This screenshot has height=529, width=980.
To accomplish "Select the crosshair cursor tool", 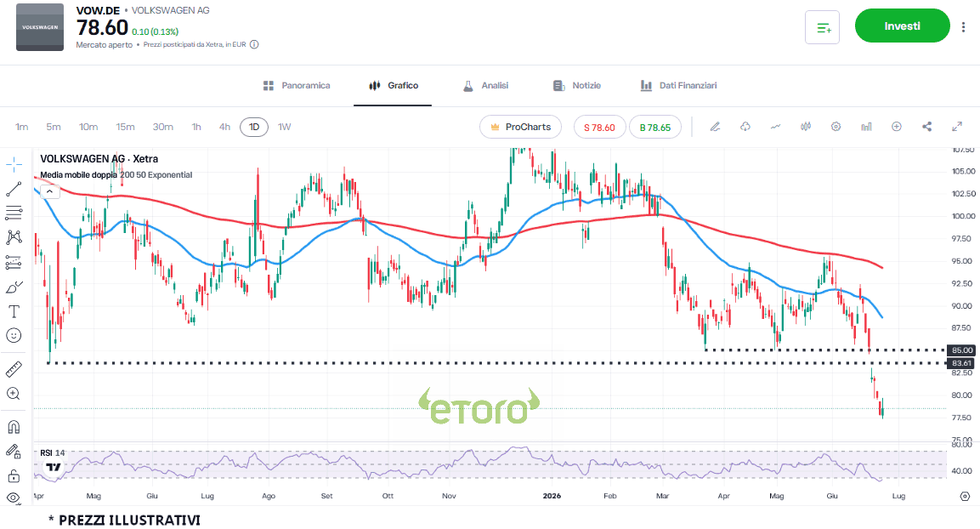I will click(14, 164).
